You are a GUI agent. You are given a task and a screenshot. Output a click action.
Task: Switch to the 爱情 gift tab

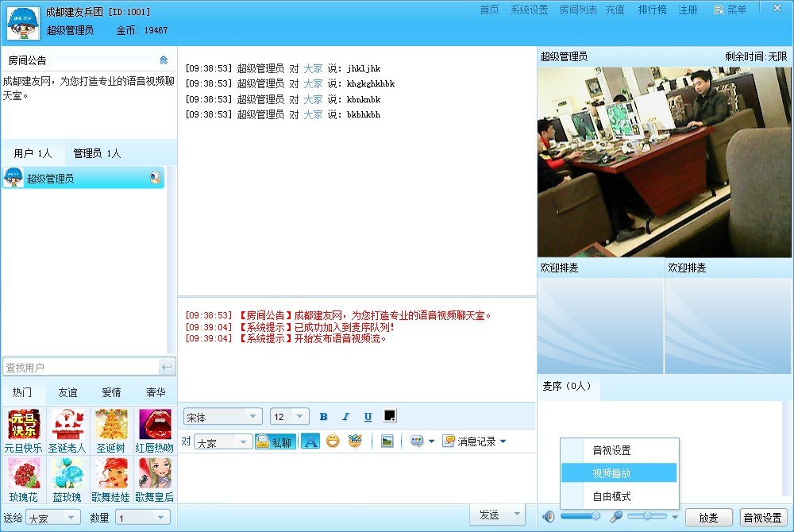111,392
